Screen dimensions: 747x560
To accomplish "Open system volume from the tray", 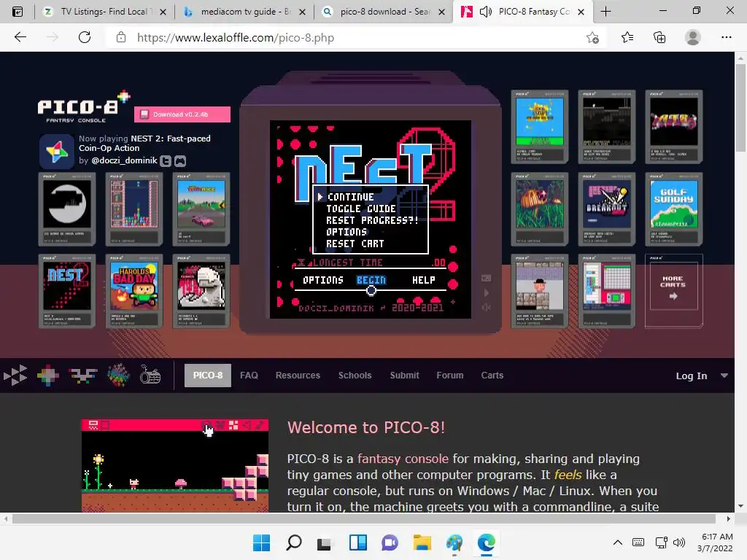I will 679,542.
